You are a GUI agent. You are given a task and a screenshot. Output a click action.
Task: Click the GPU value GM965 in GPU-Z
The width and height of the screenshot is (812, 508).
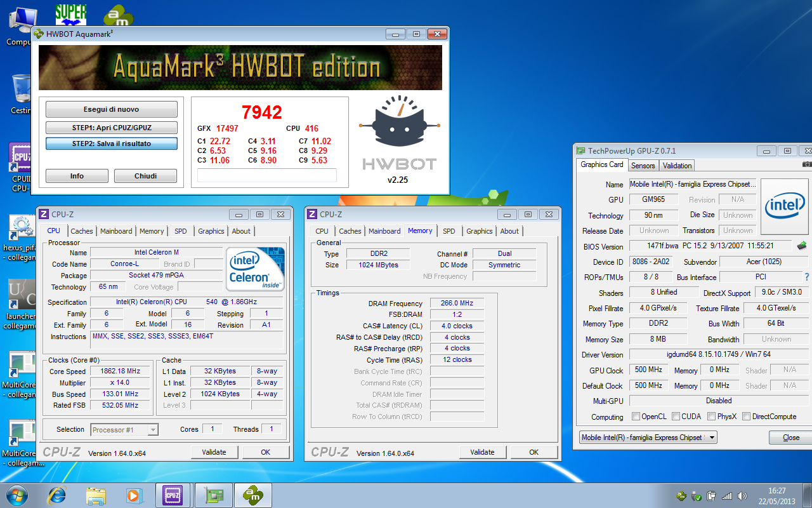(654, 199)
